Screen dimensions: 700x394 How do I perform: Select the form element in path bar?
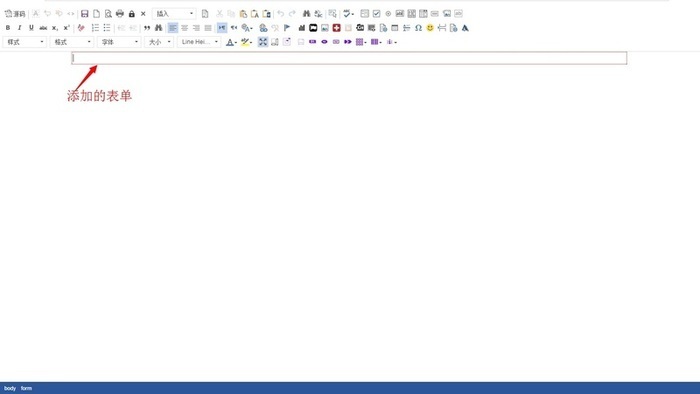click(26, 388)
